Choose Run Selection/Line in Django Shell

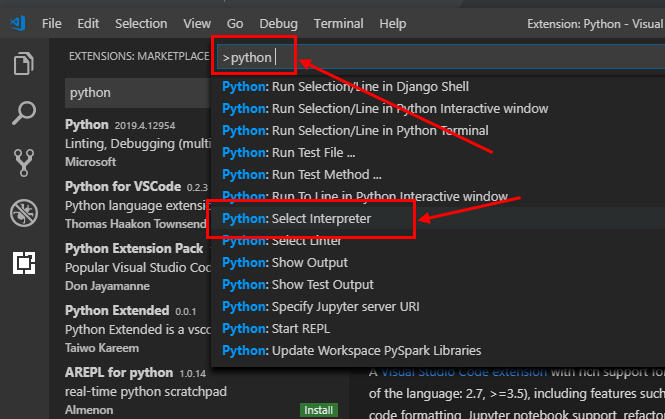[x=438, y=87]
